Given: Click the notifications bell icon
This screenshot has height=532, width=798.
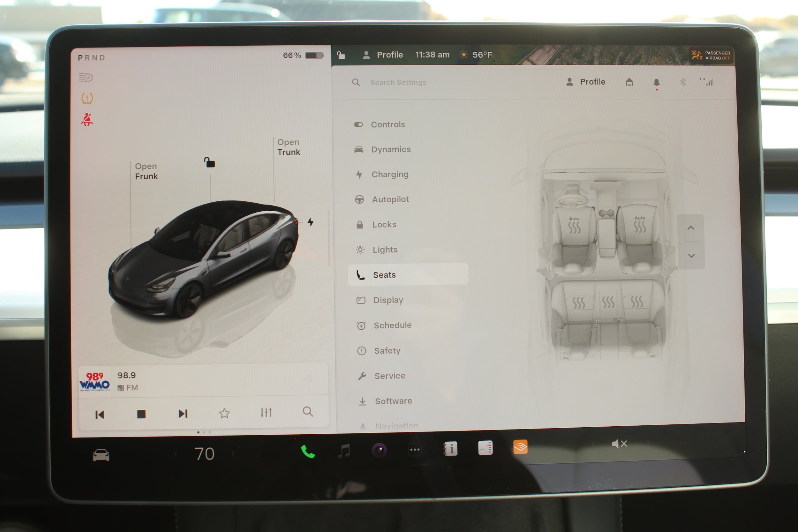Looking at the screenshot, I should (656, 82).
